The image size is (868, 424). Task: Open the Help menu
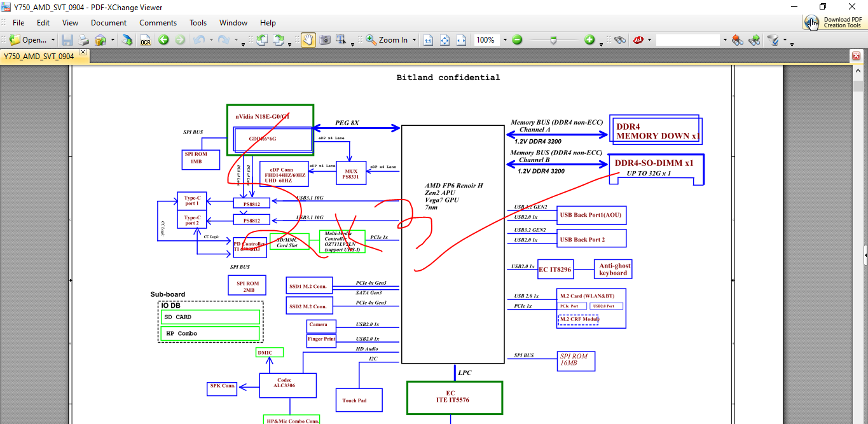(268, 22)
